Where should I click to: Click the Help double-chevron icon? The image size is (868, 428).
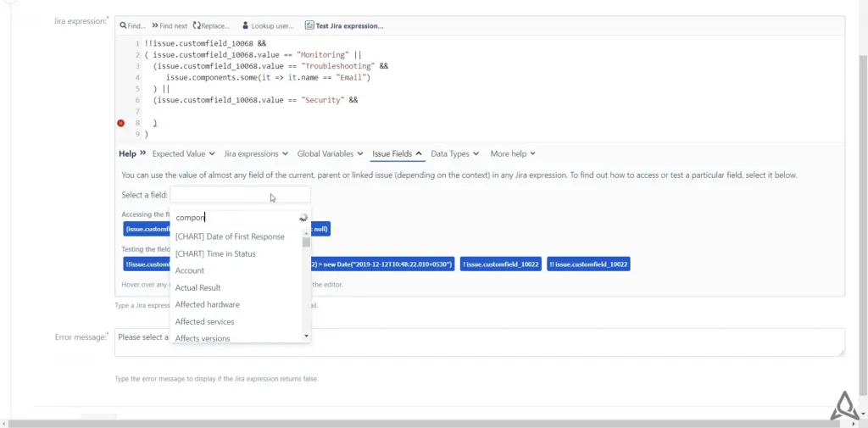pyautogui.click(x=142, y=153)
